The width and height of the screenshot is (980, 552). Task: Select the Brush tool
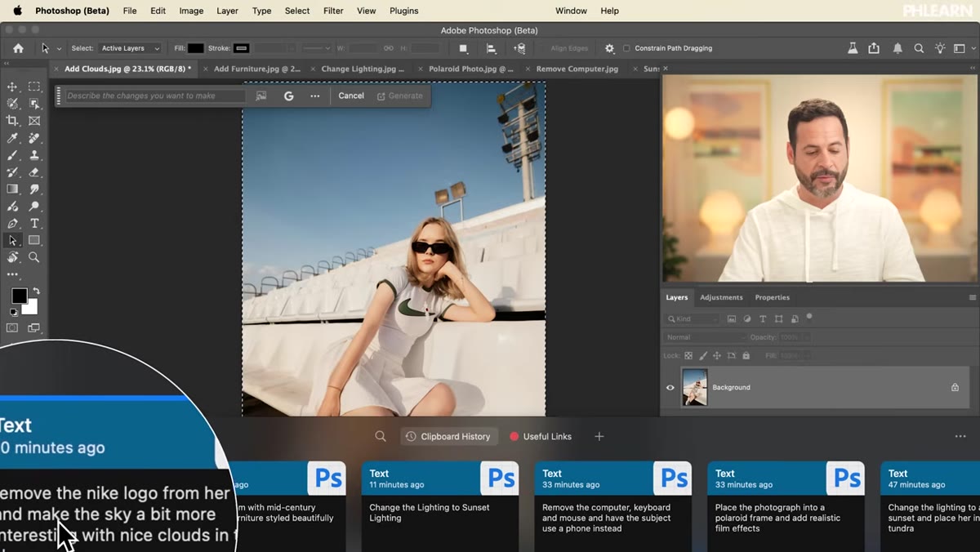[x=12, y=155]
